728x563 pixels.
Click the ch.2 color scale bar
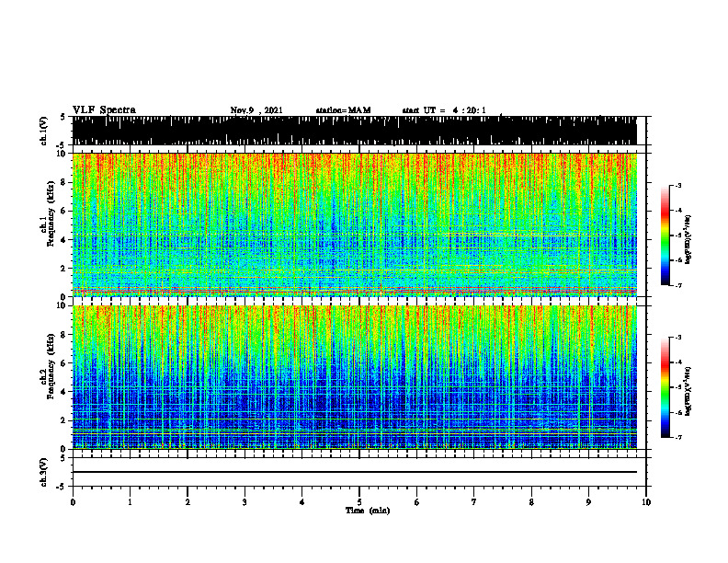point(665,387)
